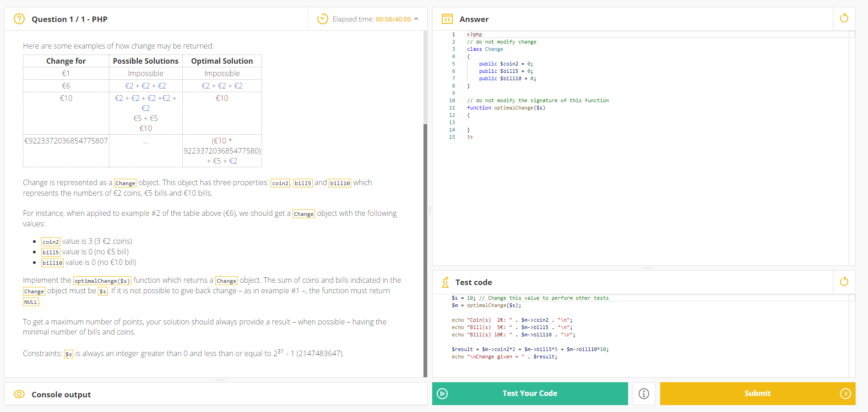Viewport: 868px width, 412px height.
Task: Click the 'Possible Solutions' table header
Action: (x=146, y=61)
